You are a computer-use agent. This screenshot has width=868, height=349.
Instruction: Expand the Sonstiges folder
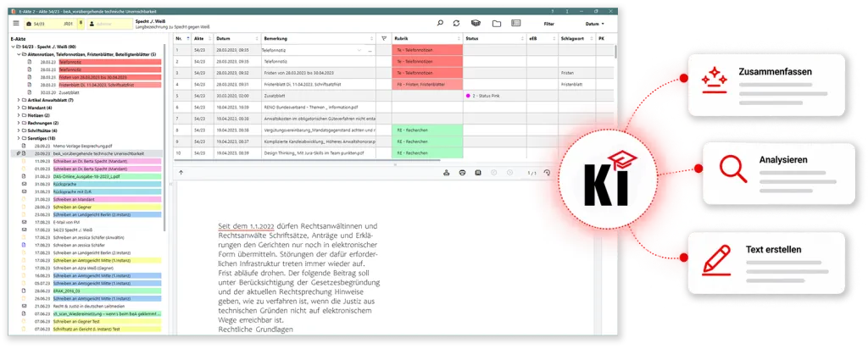(x=19, y=138)
